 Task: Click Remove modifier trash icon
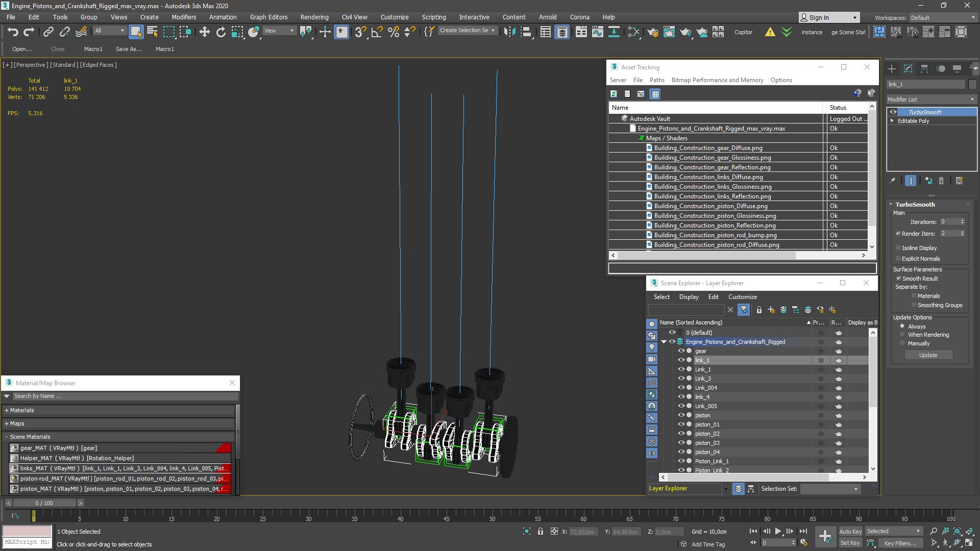tap(942, 181)
